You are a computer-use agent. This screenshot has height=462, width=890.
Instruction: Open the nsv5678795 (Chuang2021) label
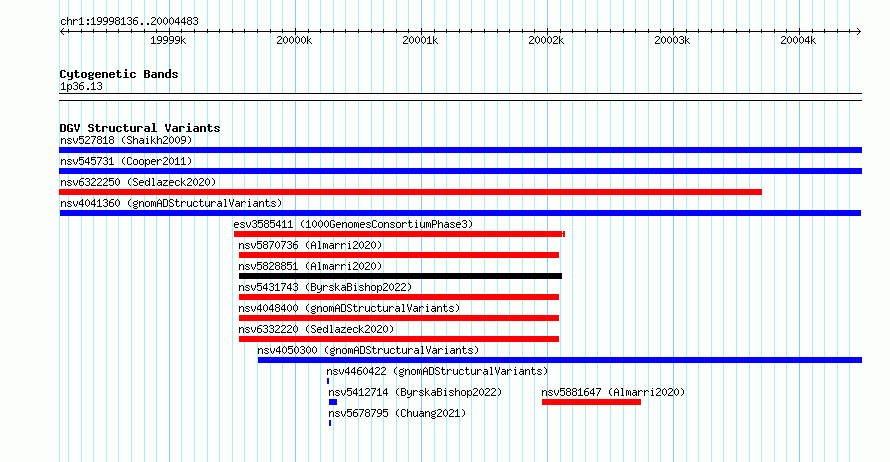point(397,413)
